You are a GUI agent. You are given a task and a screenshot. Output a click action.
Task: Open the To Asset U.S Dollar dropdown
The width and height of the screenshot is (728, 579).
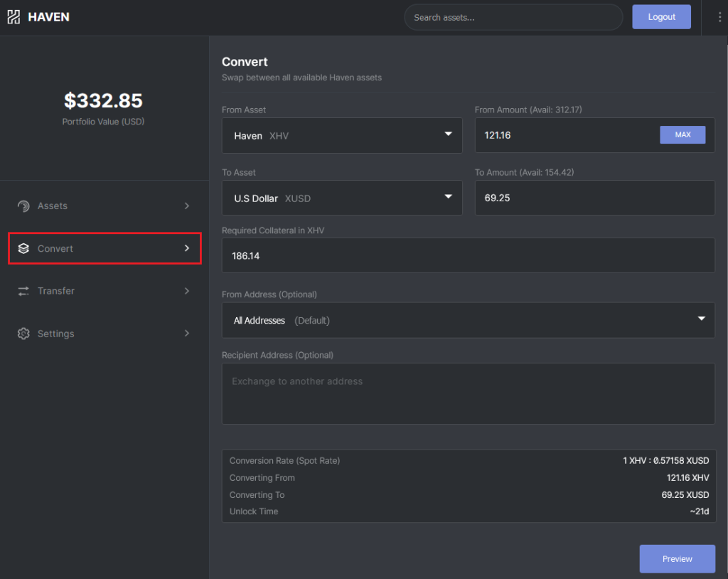pyautogui.click(x=342, y=198)
